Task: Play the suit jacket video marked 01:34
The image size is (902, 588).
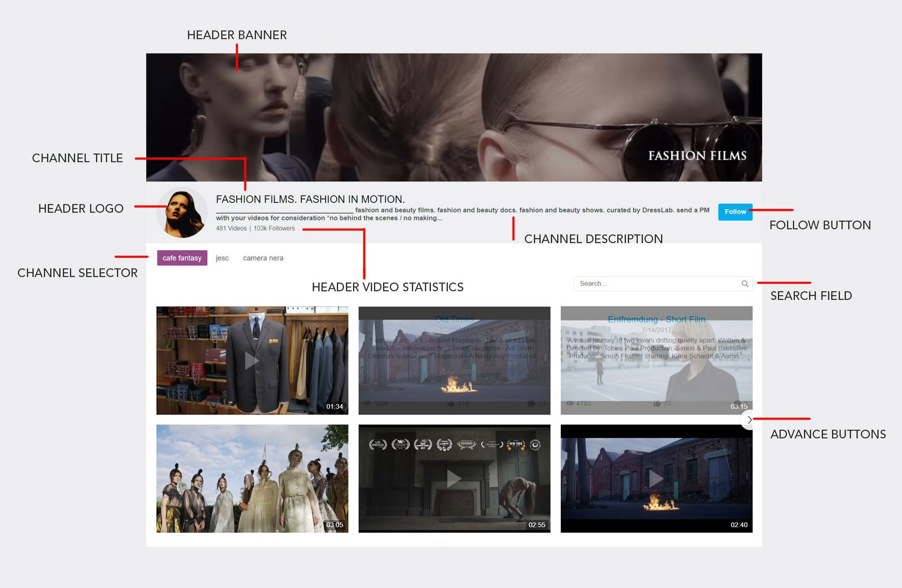Action: (x=252, y=361)
